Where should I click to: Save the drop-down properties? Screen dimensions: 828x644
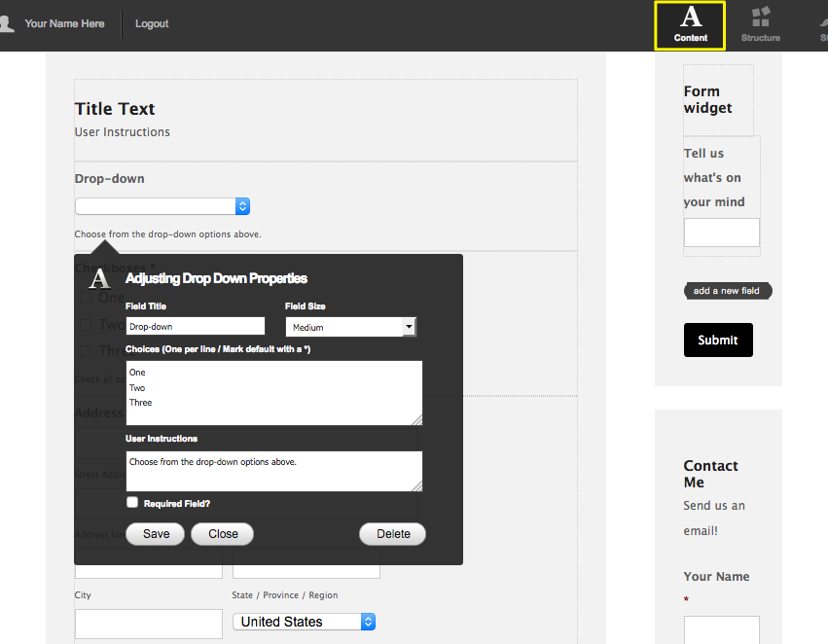[x=155, y=533]
